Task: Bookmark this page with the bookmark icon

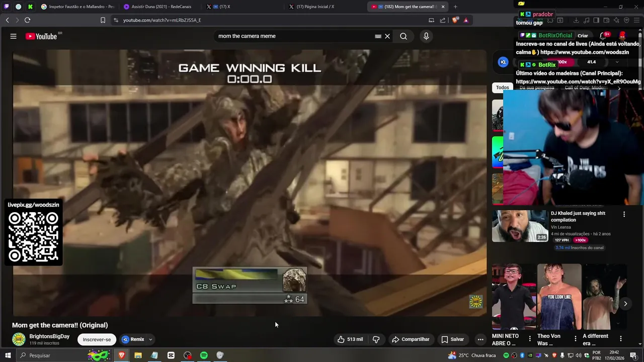Action: [x=103, y=20]
